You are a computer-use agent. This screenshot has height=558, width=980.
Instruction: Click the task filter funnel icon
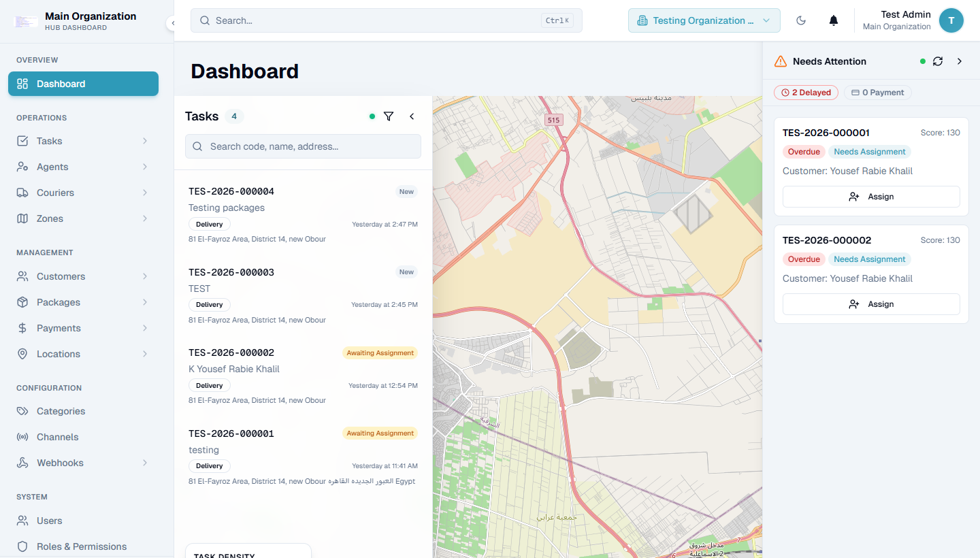pos(389,116)
